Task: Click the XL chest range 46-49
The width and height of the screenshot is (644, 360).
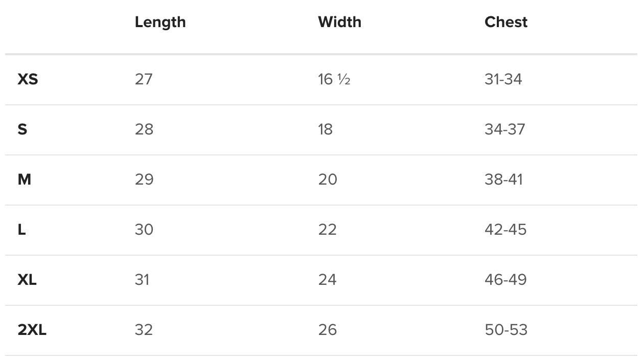Action: click(x=505, y=280)
